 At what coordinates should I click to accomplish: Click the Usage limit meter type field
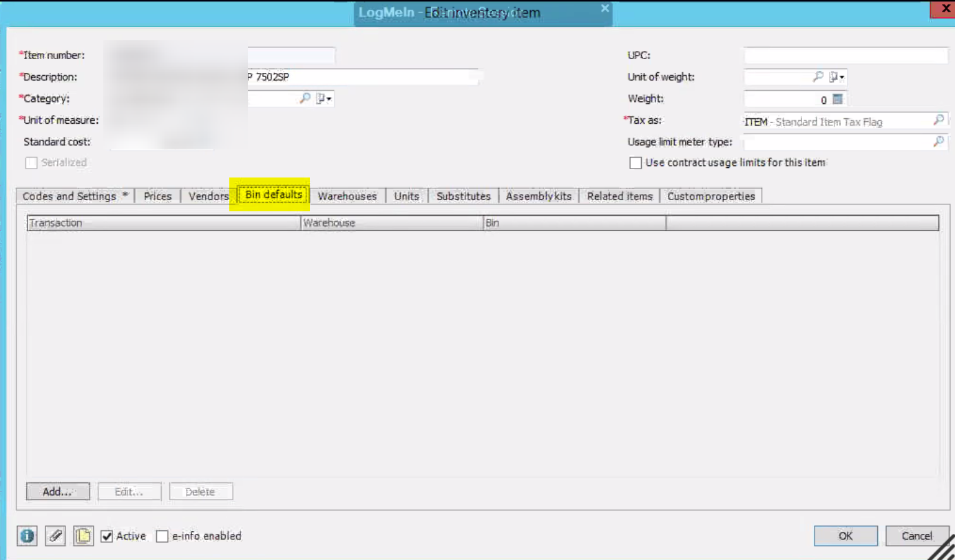pos(838,142)
